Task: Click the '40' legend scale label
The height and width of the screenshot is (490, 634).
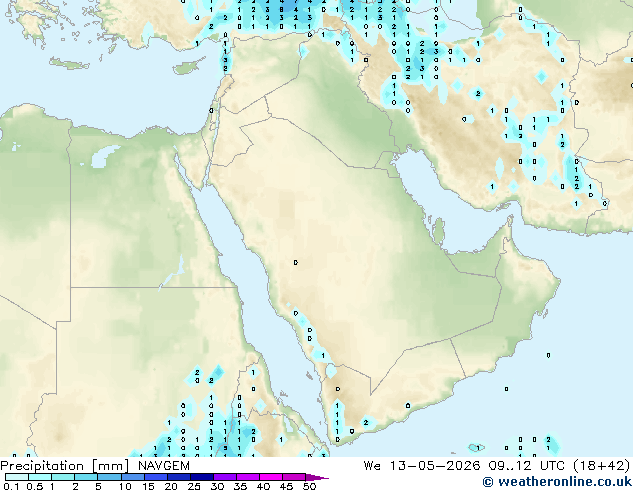Action: (x=263, y=486)
